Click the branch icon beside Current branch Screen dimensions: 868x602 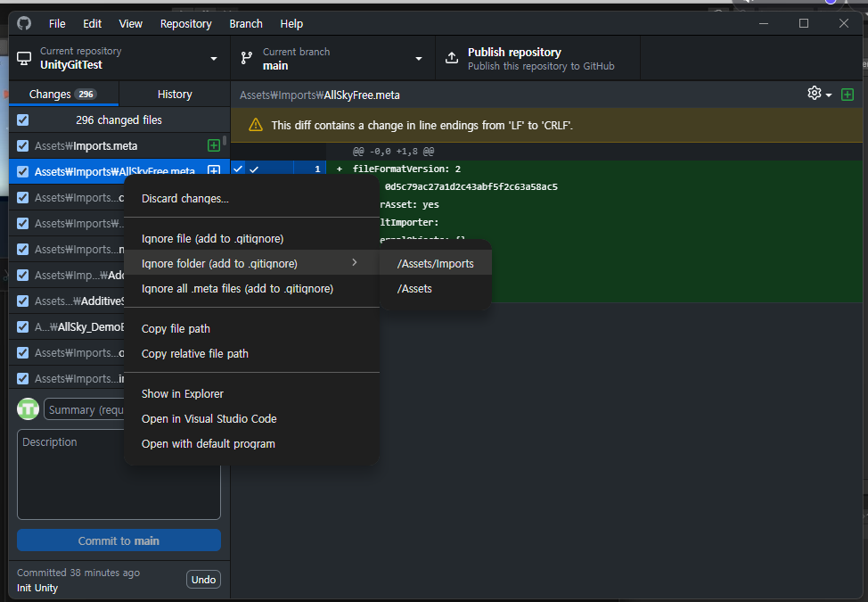247,58
